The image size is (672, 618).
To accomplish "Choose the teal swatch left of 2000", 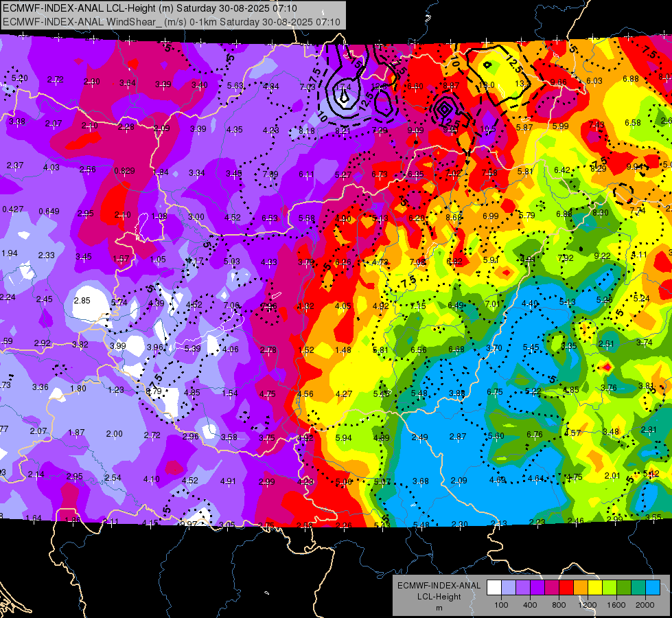I will [638, 588].
